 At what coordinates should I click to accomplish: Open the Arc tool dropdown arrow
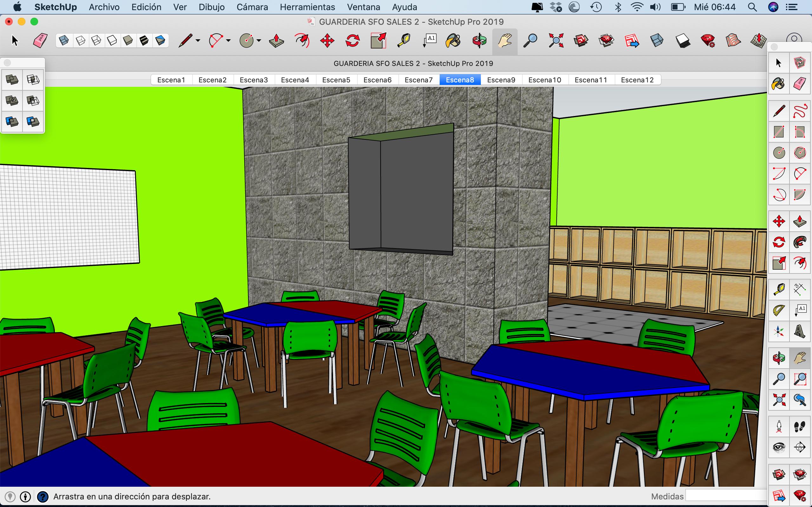pyautogui.click(x=228, y=41)
